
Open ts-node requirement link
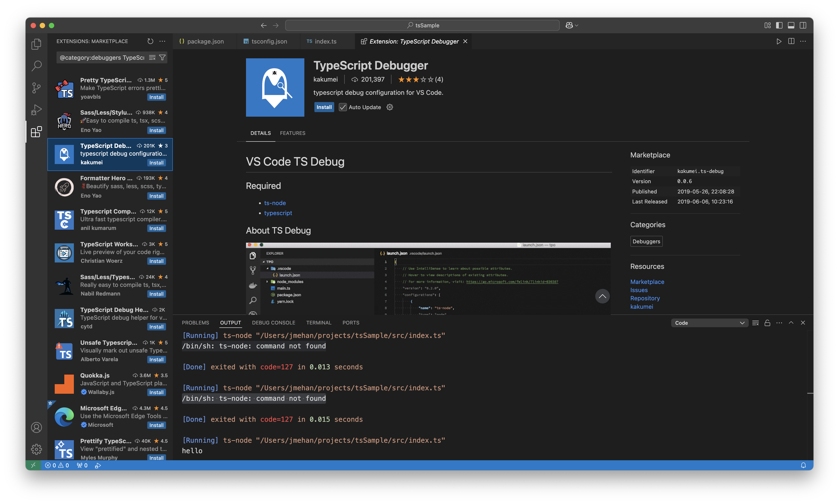pos(275,203)
